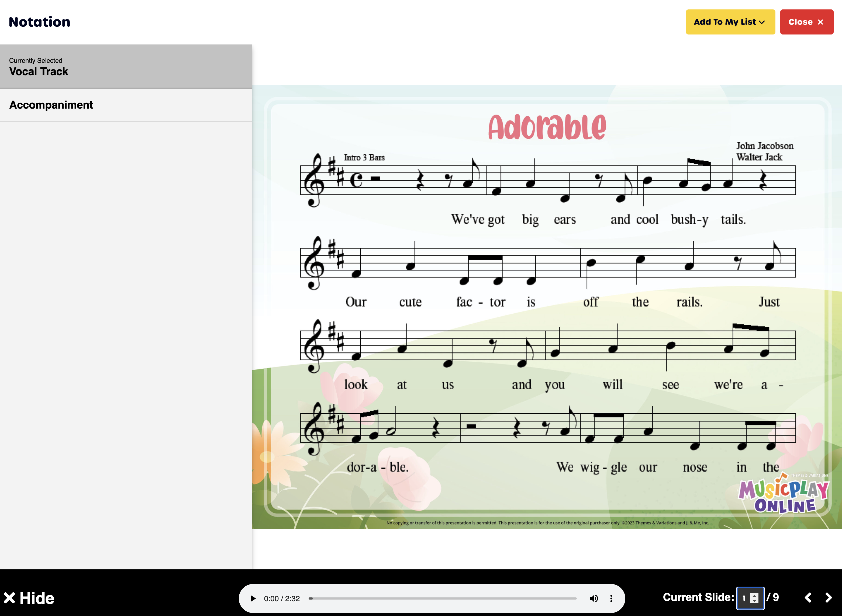Go to the next slide arrow
Viewport: 842px width, 616px height.
pyautogui.click(x=829, y=598)
